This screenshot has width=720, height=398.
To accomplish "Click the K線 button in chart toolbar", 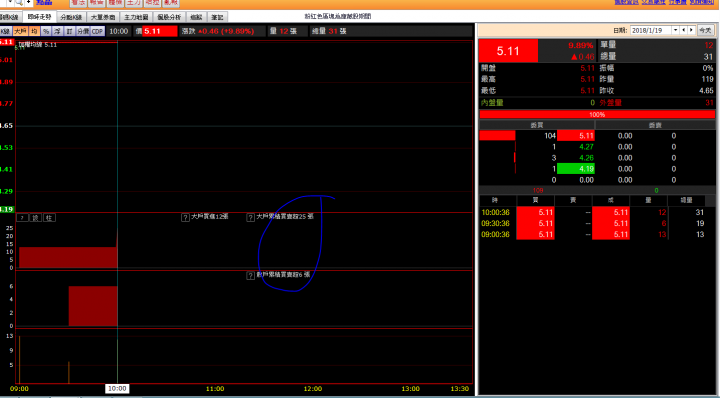I will click(5, 31).
